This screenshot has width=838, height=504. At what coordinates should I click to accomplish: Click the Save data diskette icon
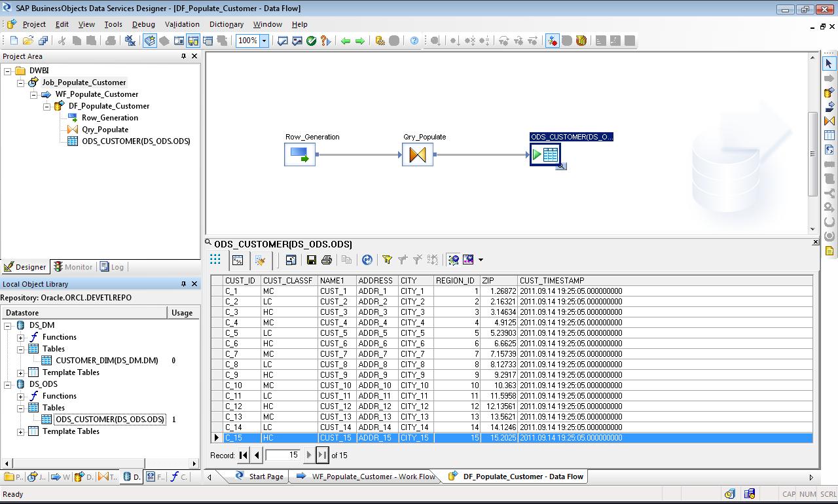pos(312,260)
